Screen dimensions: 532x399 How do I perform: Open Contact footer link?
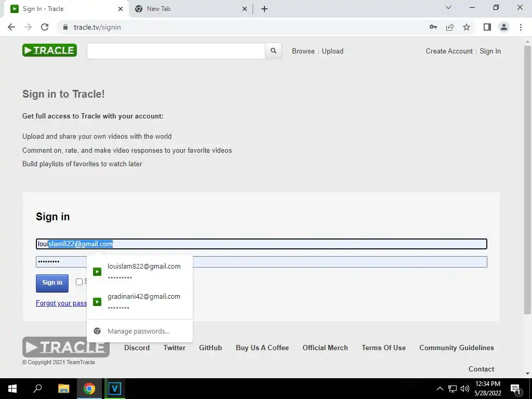(481, 369)
